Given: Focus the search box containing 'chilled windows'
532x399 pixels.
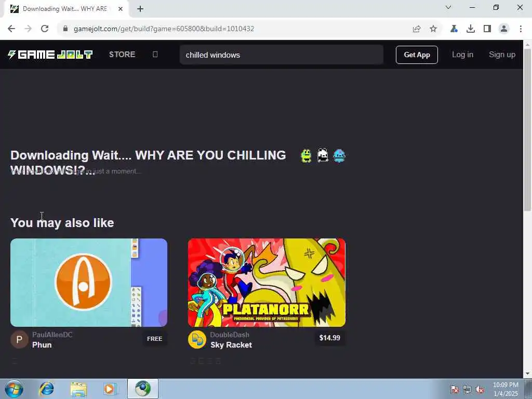Looking at the screenshot, I should [x=281, y=55].
